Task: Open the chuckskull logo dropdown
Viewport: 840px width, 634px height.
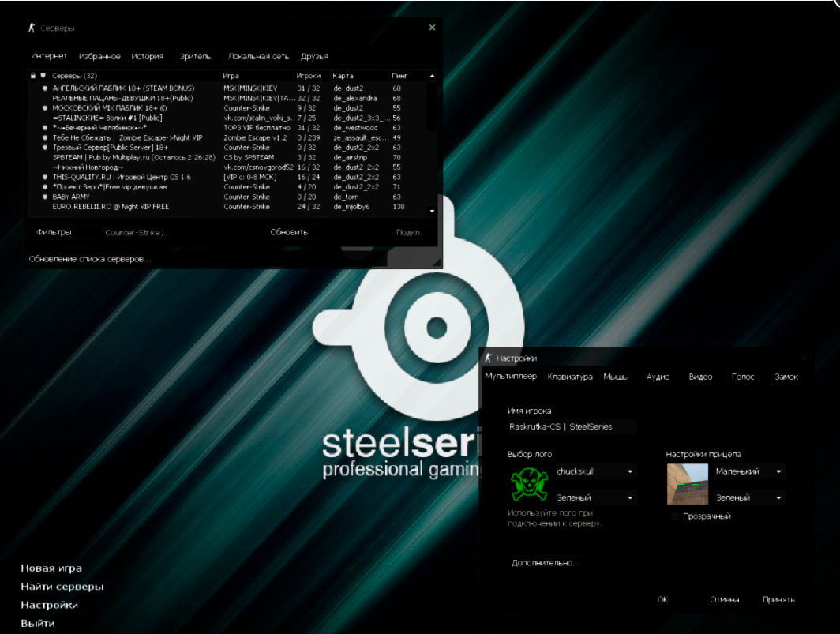Action: tap(596, 471)
